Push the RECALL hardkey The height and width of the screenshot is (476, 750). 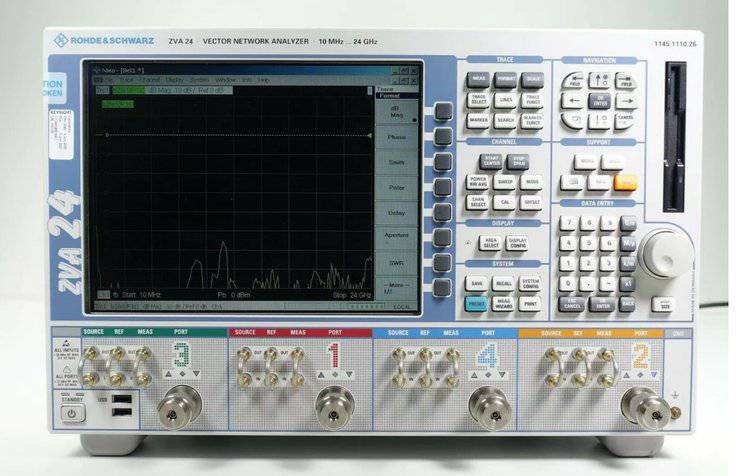504,284
